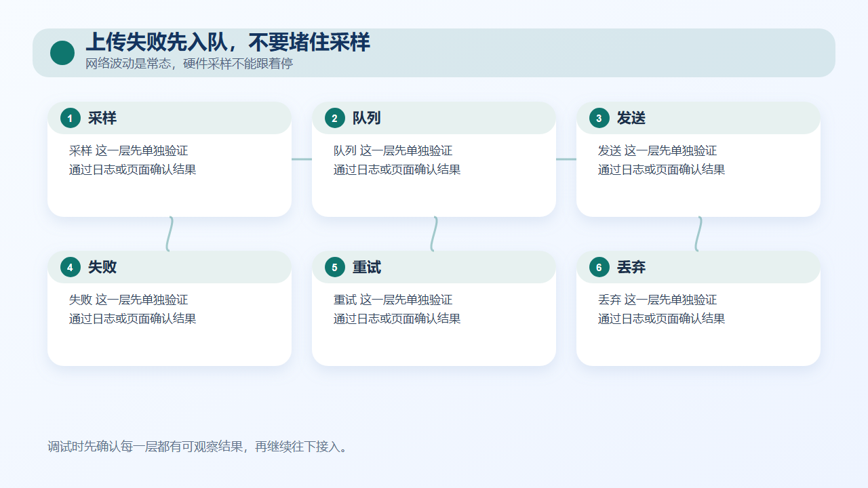
Task: Select text 采样 这一层先单独验证
Action: [129, 150]
